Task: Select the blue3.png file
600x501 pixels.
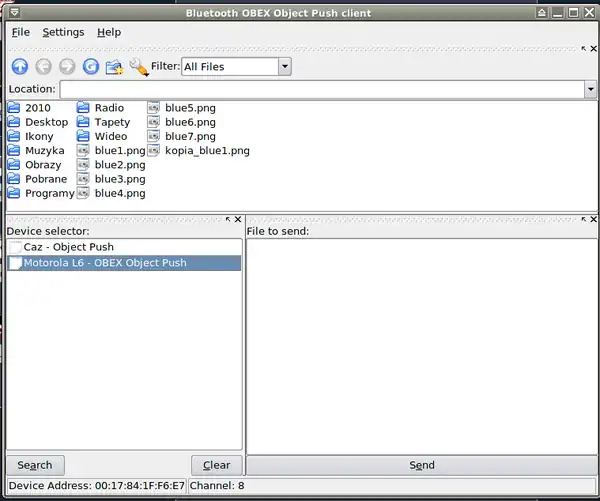Action: click(119, 179)
